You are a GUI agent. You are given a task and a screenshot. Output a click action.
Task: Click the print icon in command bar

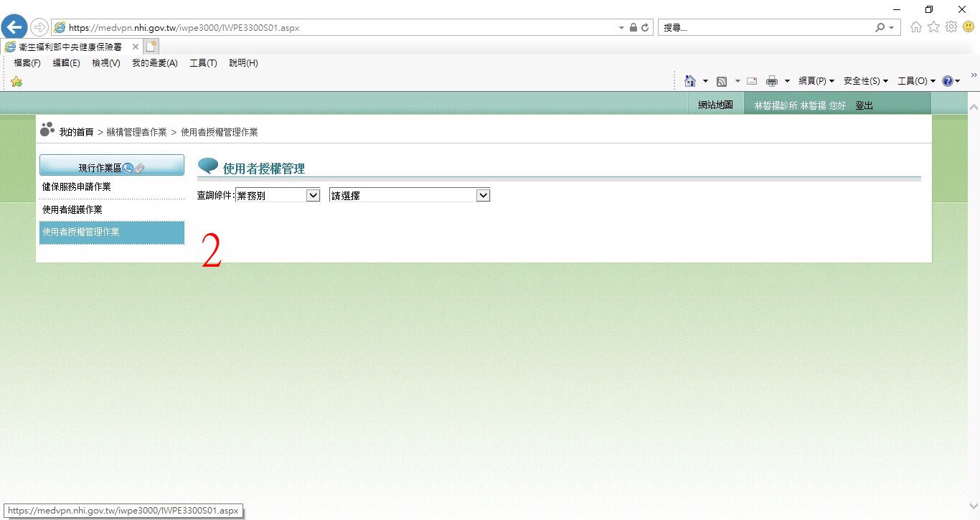[x=772, y=81]
